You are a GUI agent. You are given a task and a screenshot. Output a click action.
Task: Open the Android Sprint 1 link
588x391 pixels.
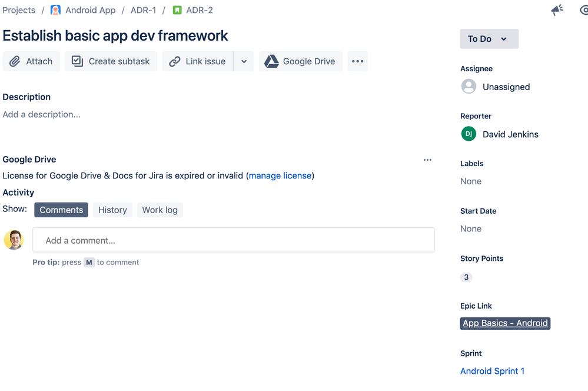tap(492, 371)
